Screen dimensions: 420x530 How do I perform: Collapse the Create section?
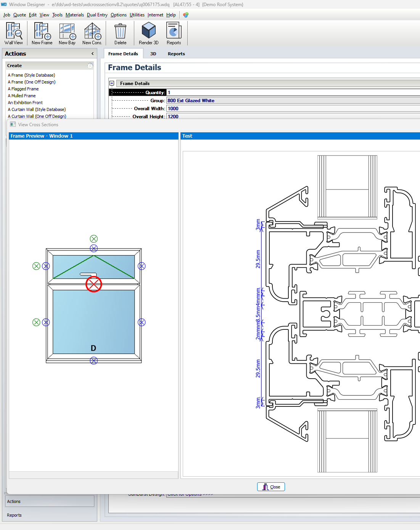point(90,66)
